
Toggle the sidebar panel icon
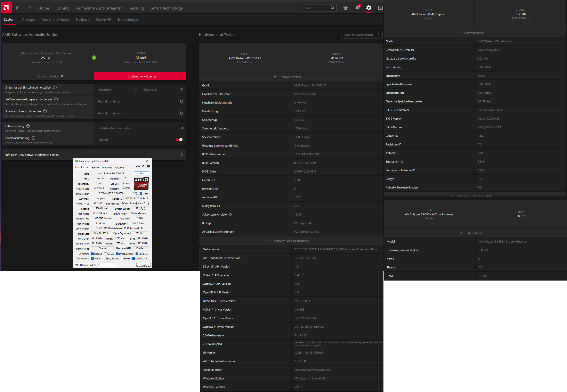click(380, 8)
